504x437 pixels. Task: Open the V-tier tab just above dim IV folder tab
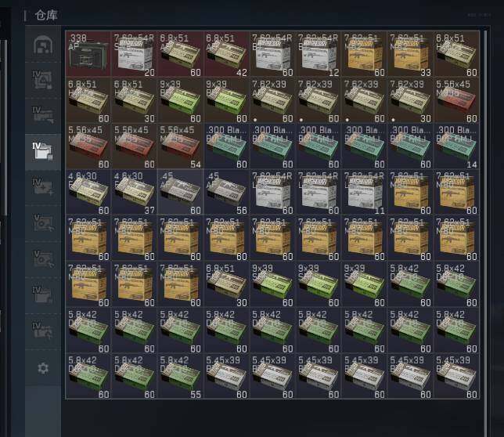click(x=43, y=259)
